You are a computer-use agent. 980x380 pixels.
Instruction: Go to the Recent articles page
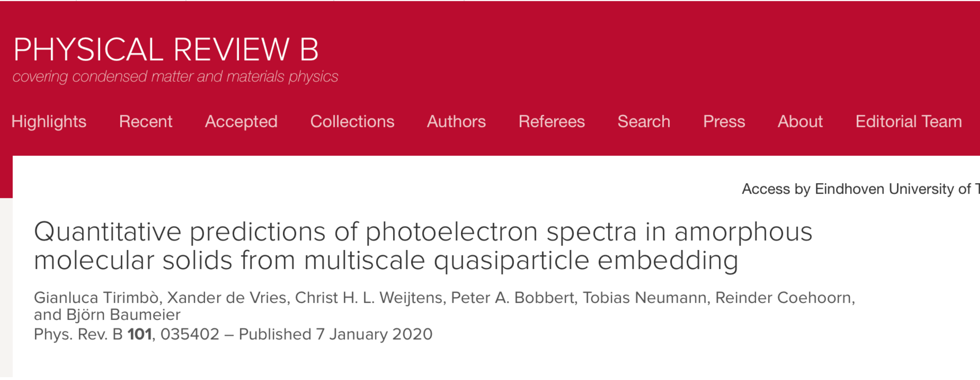coord(146,122)
